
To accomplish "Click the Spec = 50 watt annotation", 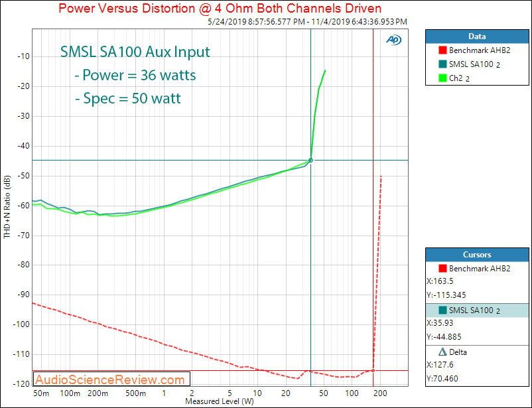I will (128, 98).
